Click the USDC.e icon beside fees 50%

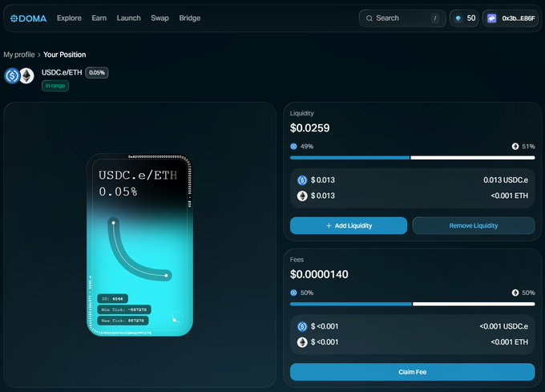tap(293, 293)
